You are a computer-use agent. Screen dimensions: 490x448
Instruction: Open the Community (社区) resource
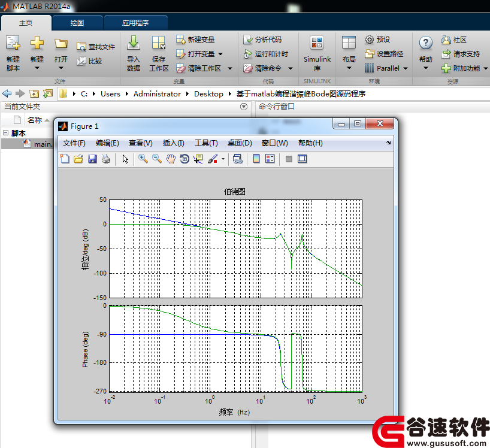click(454, 40)
